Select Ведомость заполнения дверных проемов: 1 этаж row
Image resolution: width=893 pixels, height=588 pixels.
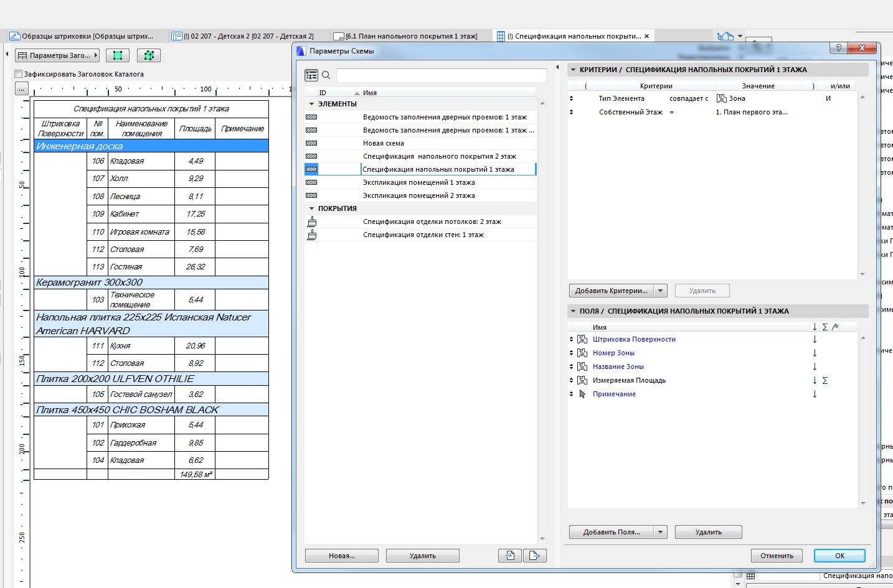click(420, 117)
